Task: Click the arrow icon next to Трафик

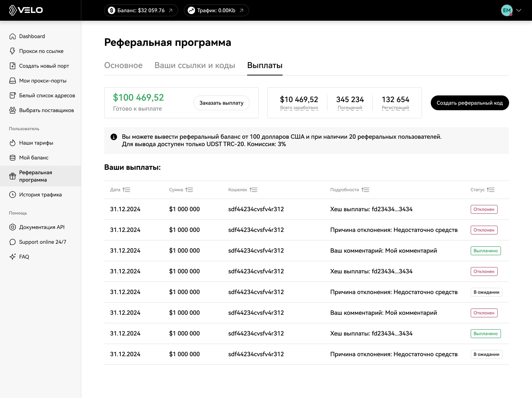Action: (x=242, y=10)
